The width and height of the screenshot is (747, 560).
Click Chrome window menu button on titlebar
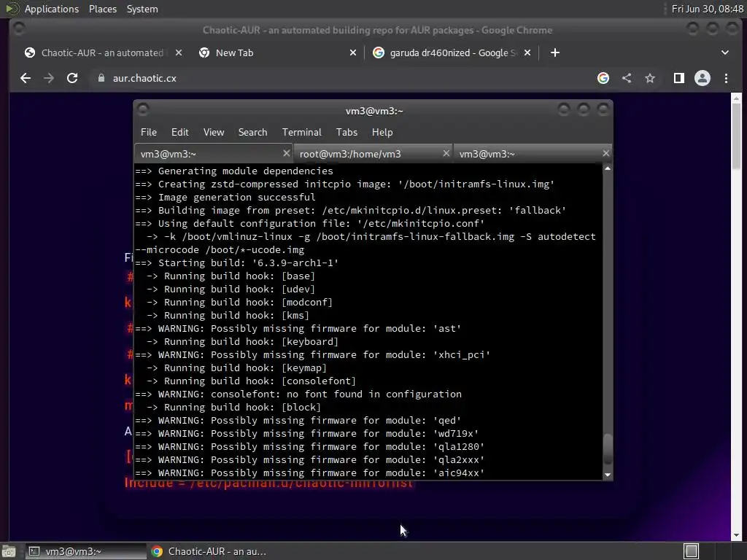coord(19,29)
